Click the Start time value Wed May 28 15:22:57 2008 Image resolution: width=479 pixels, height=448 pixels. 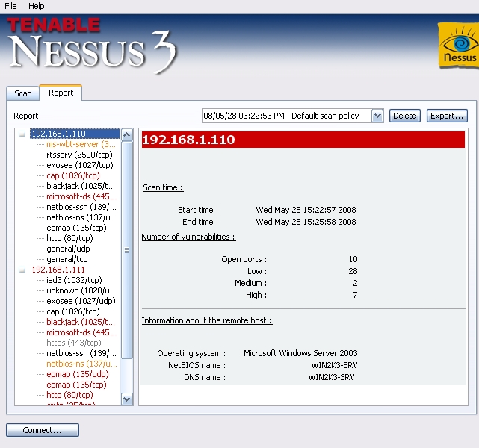pyautogui.click(x=306, y=210)
